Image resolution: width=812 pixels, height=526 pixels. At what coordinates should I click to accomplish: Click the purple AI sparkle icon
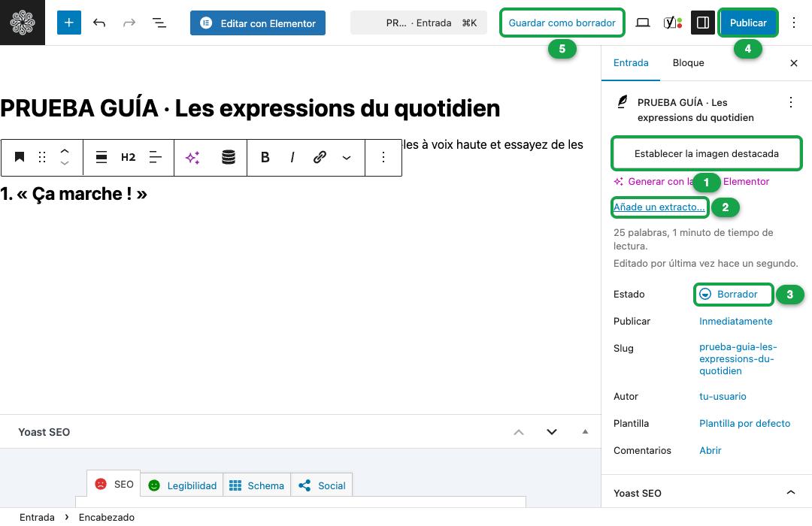pyautogui.click(x=192, y=157)
